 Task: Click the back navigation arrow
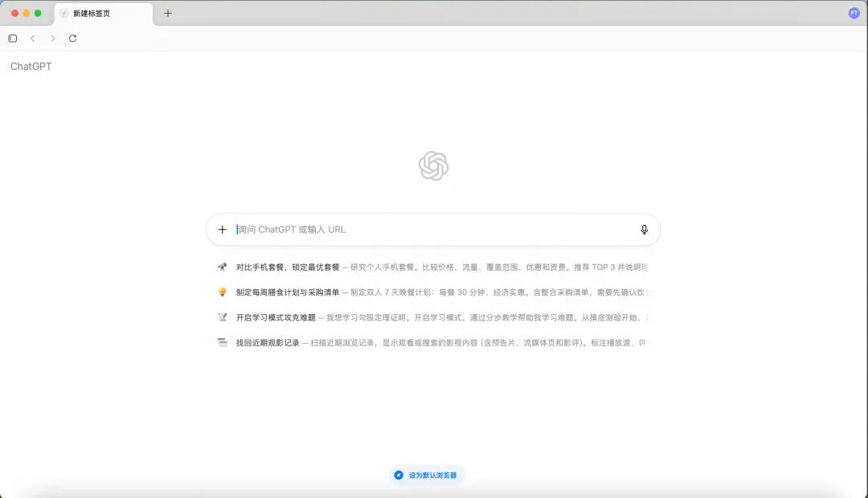pyautogui.click(x=33, y=39)
